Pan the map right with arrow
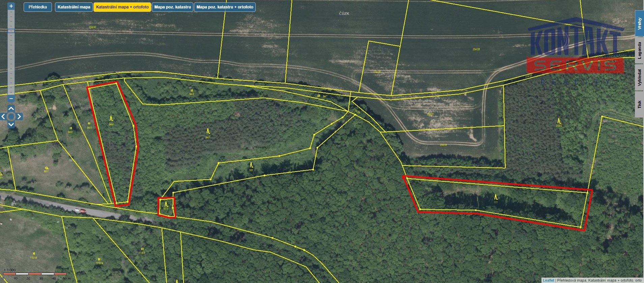 (x=19, y=117)
